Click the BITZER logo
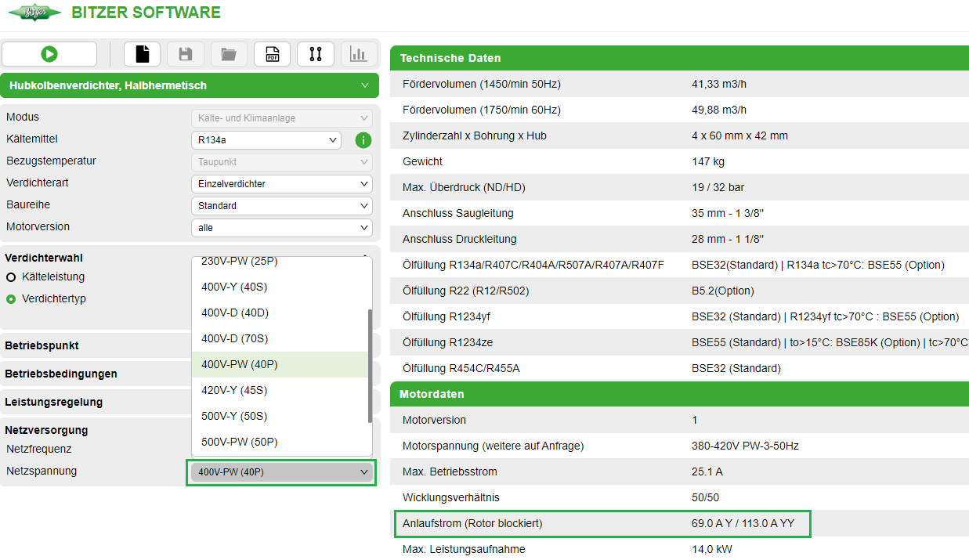969x560 pixels. [34, 13]
